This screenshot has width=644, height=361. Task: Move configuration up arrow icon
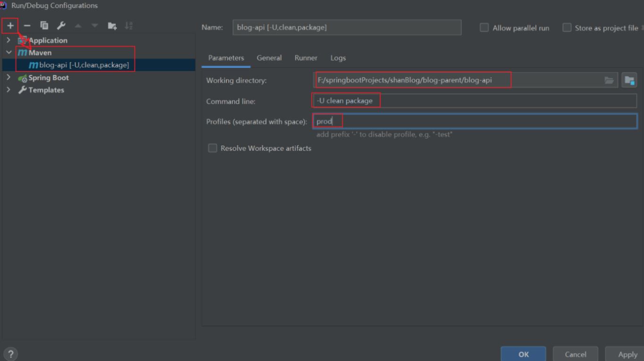78,26
